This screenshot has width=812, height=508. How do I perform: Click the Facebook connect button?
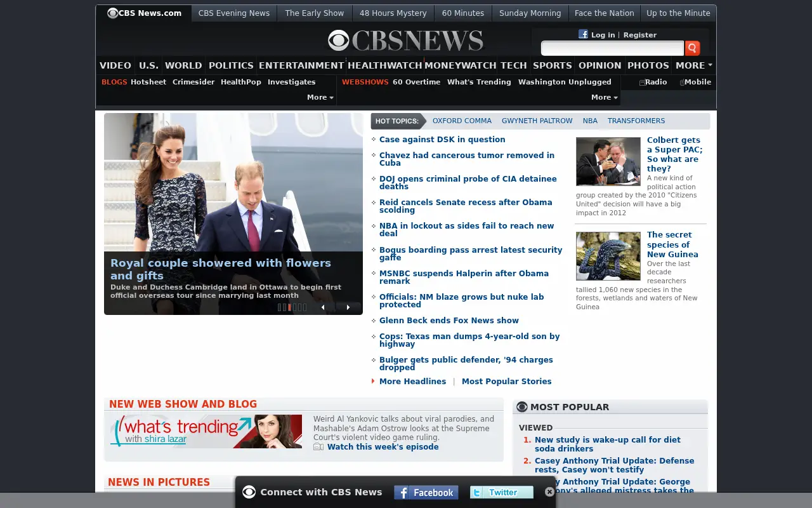click(426, 492)
